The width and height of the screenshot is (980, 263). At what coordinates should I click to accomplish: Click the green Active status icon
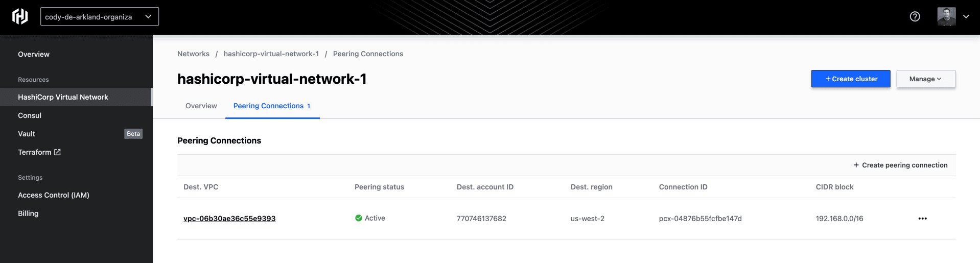(359, 218)
